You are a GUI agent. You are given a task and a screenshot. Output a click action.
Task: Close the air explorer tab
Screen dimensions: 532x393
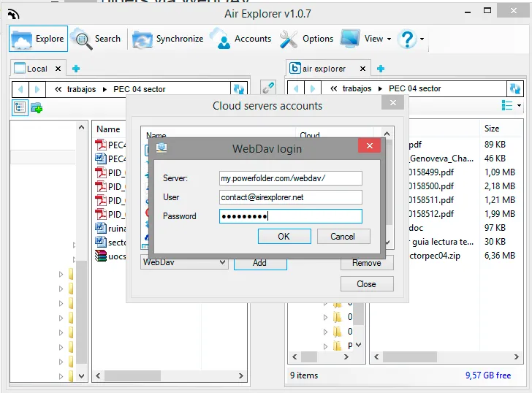coord(362,69)
